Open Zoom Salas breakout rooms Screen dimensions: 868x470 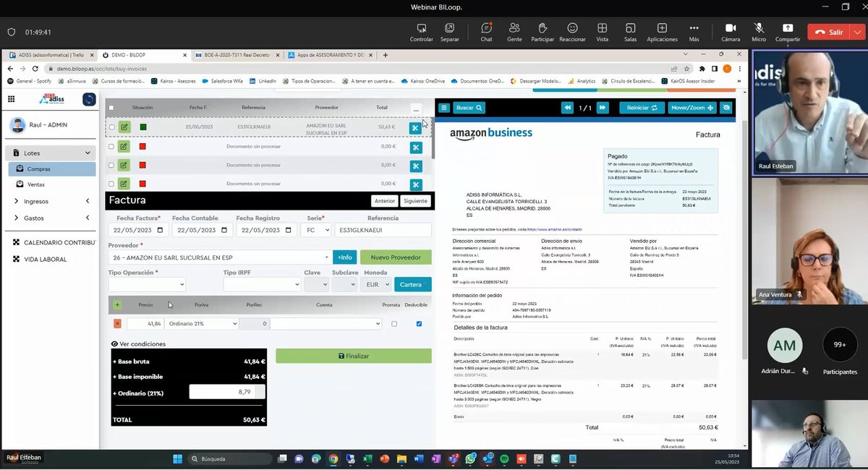coord(630,32)
